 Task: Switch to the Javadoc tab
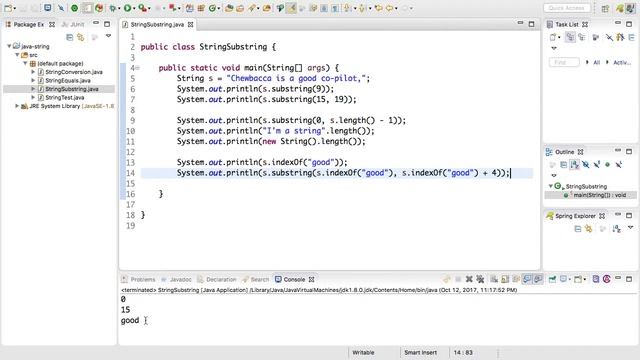176,280
